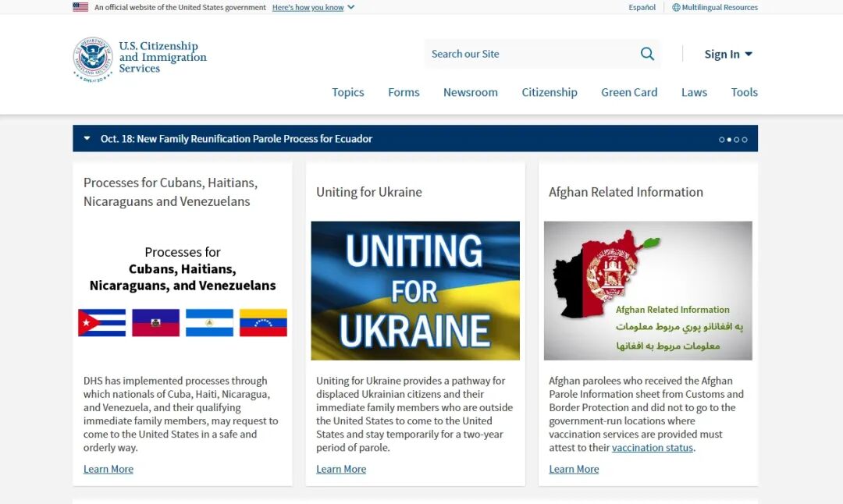Viewport: 843px width, 504px height.
Task: Open the vaccination status link
Action: (652, 448)
